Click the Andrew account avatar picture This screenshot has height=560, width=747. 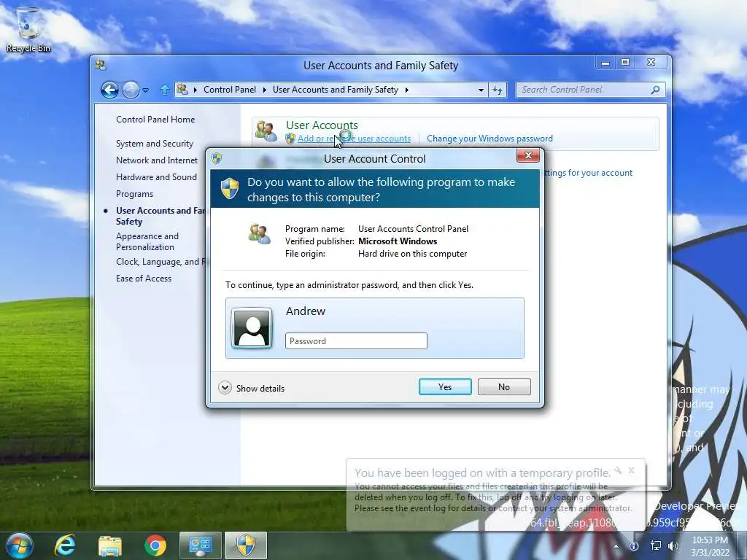pos(252,328)
